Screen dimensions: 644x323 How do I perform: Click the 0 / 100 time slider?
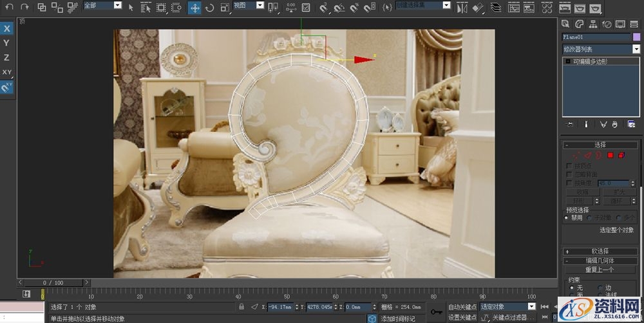pos(53,282)
